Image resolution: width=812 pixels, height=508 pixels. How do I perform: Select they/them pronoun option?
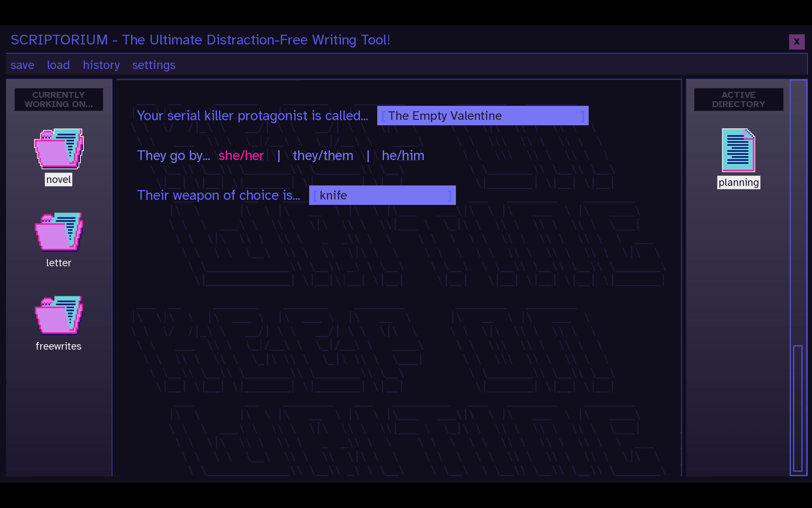323,155
